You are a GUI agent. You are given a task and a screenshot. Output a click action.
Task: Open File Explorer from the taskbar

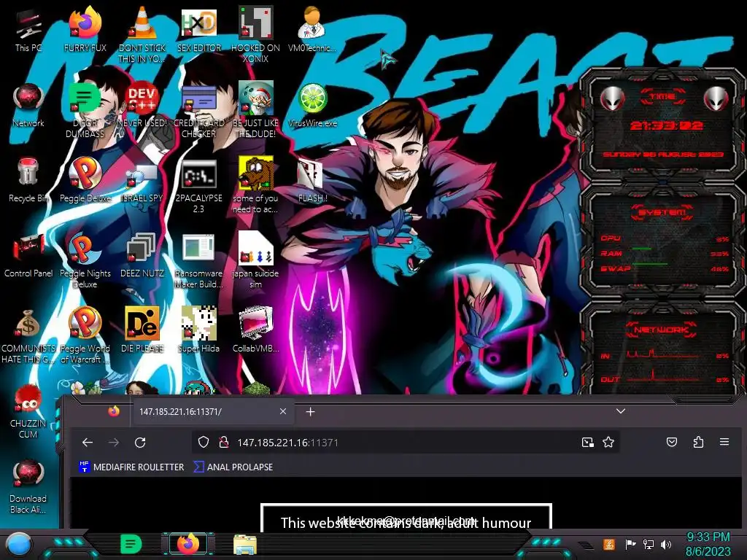pos(245,545)
